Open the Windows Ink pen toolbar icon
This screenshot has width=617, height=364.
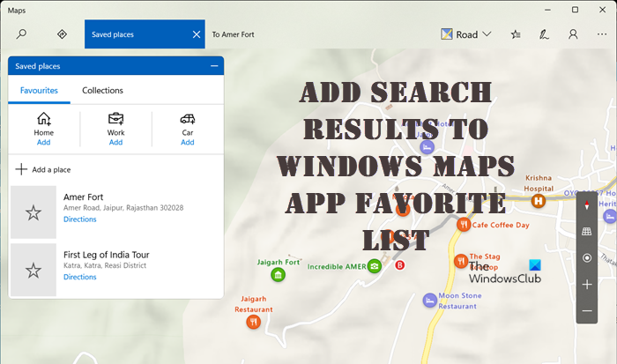[544, 34]
